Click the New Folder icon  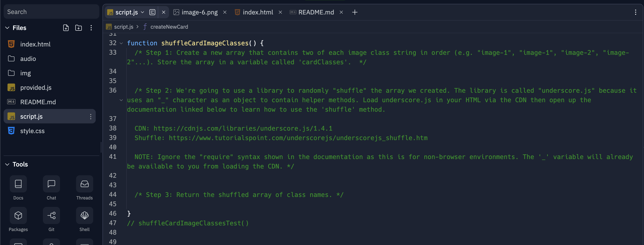tap(79, 28)
